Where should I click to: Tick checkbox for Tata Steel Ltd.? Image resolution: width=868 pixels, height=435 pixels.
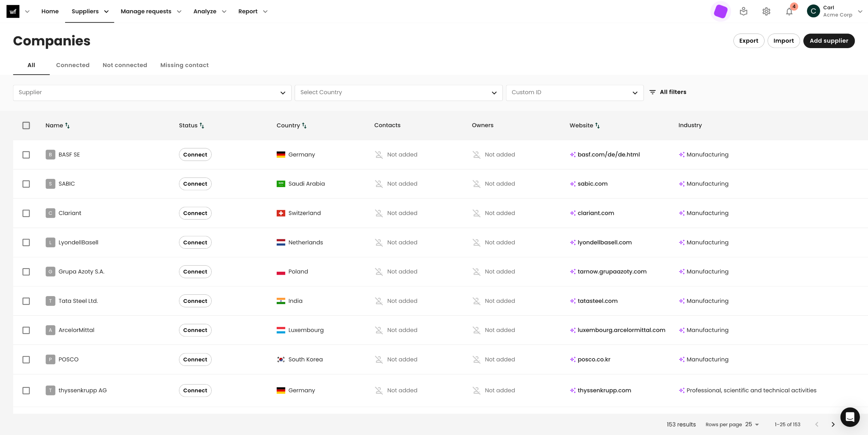26,301
